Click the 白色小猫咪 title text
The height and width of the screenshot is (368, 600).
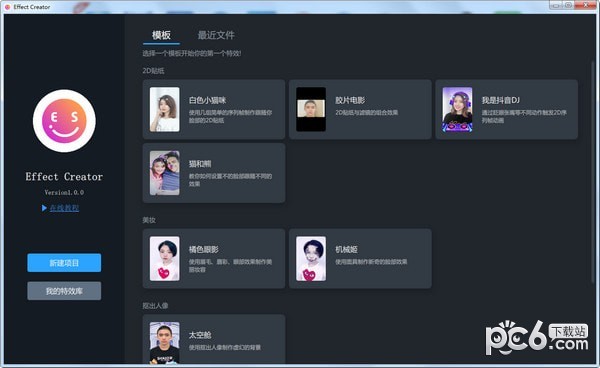(x=207, y=100)
